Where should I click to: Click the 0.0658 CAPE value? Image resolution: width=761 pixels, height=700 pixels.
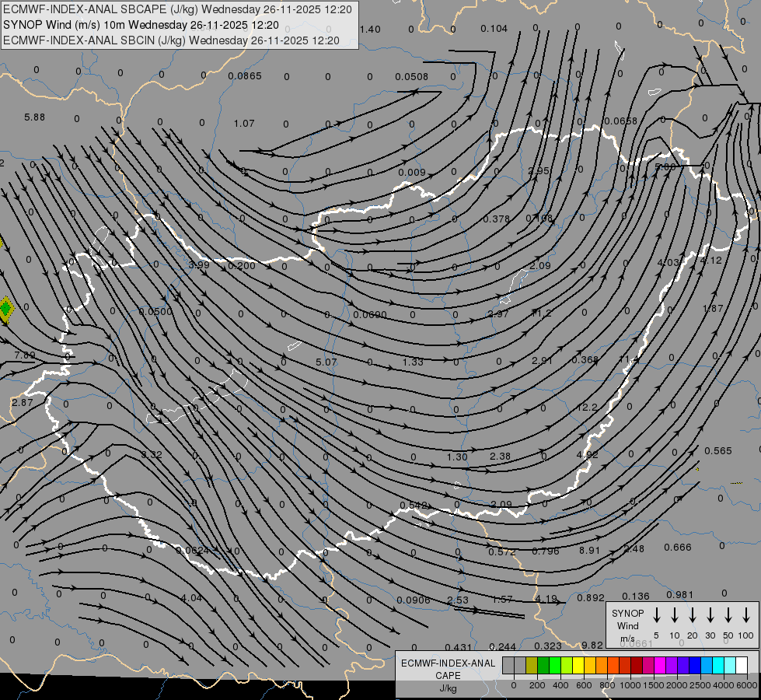coord(621,121)
